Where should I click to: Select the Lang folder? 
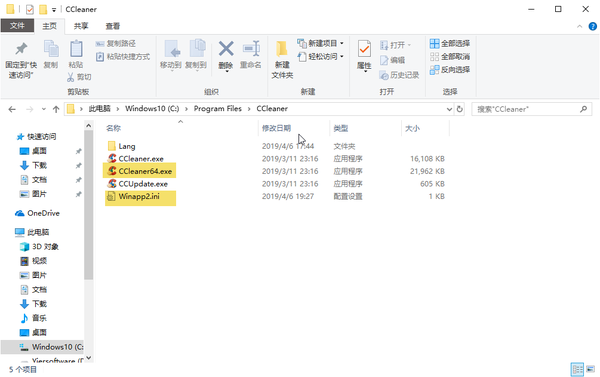[121, 146]
